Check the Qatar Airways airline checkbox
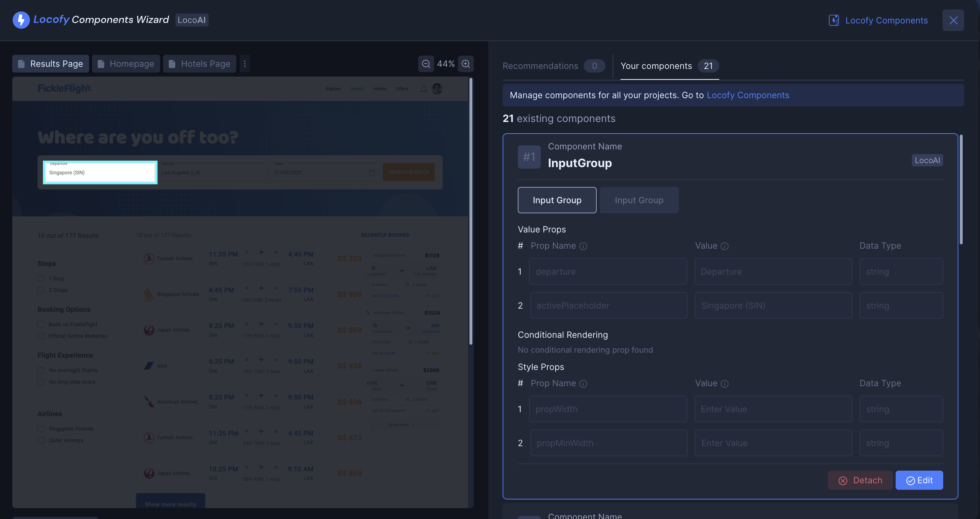The height and width of the screenshot is (519, 980). point(41,440)
